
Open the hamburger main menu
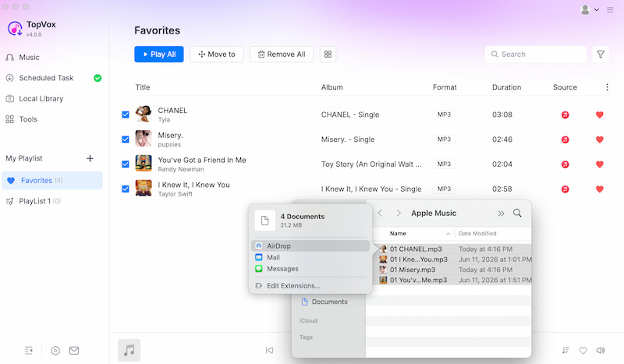coord(610,9)
